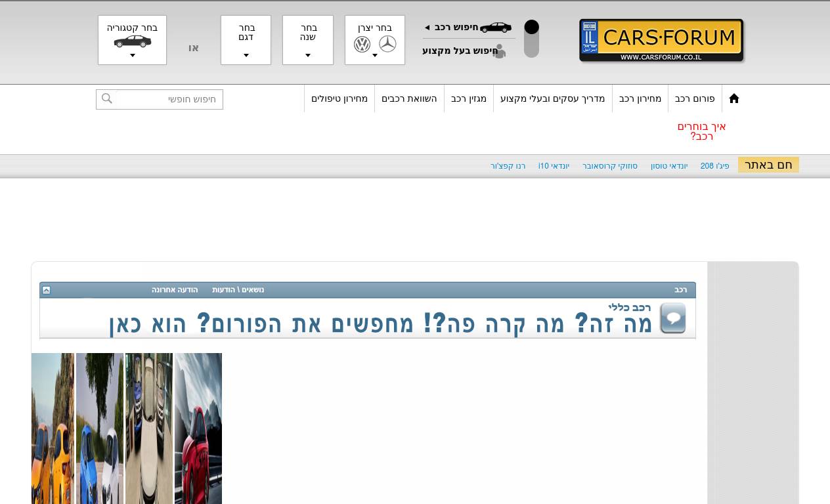The height and width of the screenshot is (504, 830).
Task: Click the נושאים \ הודעות column header
Action: tap(238, 290)
